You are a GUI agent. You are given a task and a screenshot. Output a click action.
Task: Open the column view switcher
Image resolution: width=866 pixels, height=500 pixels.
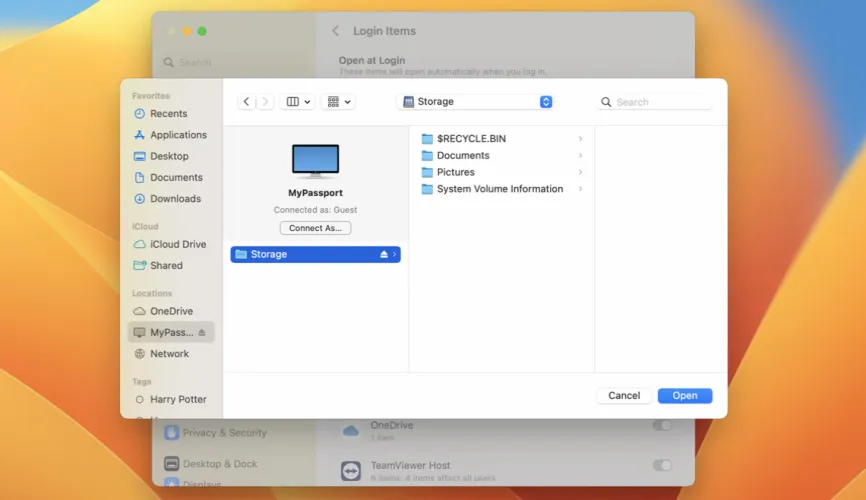pyautogui.click(x=298, y=102)
